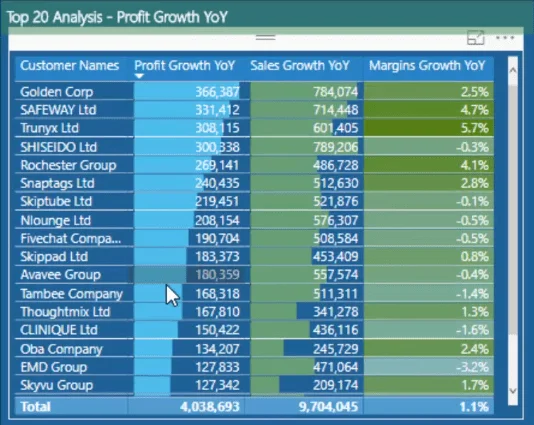Screen dimensions: 534x425
Task: Click the visual drag handle grip
Action: coord(266,37)
